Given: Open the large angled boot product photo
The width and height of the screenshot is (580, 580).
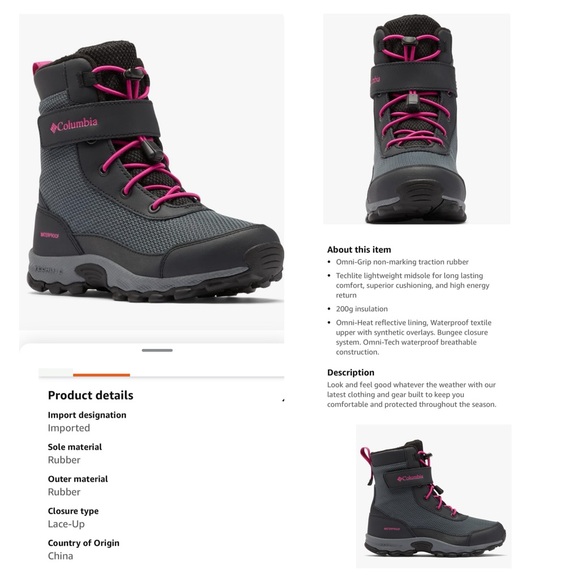Looking at the screenshot, I should click(151, 172).
